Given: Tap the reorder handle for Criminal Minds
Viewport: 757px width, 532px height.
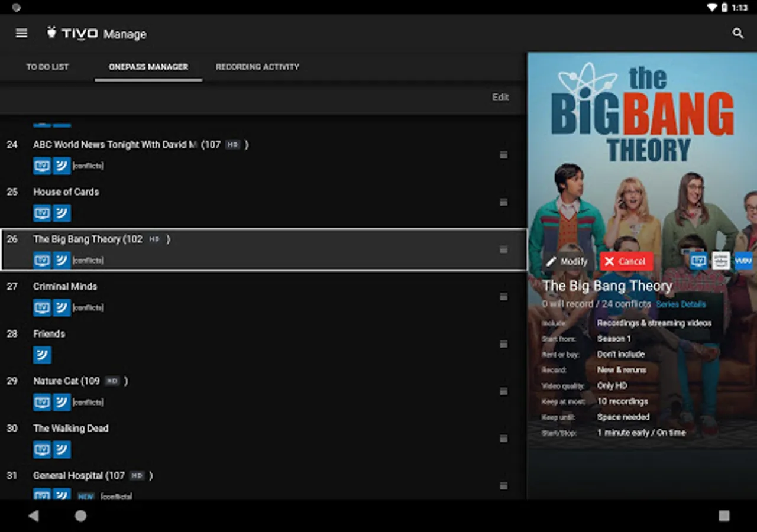Looking at the screenshot, I should point(504,297).
